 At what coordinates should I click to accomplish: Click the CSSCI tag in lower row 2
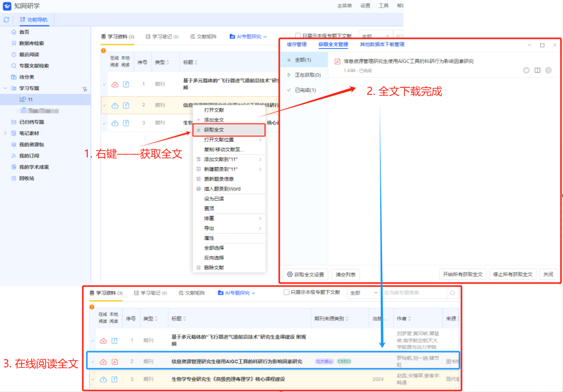point(344,362)
